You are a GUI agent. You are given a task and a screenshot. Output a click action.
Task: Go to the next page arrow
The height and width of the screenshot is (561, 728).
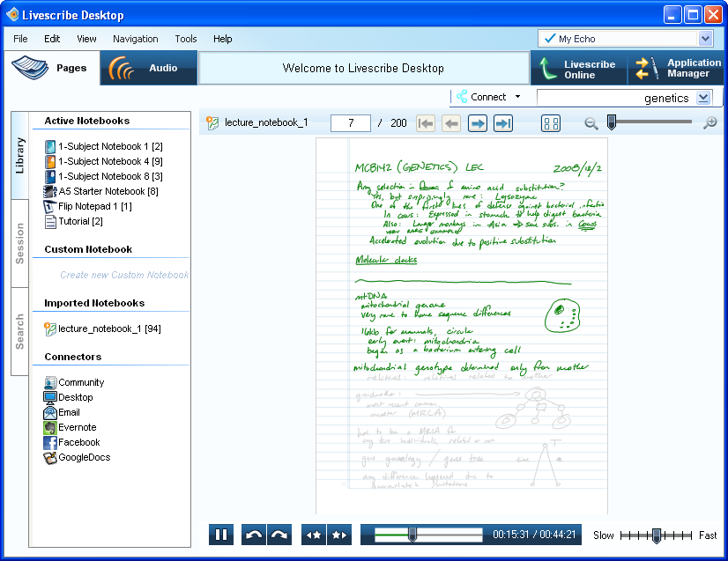point(477,123)
